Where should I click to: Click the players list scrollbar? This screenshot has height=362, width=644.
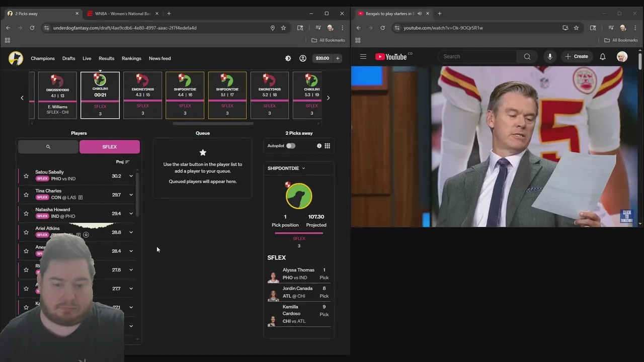pos(137,194)
